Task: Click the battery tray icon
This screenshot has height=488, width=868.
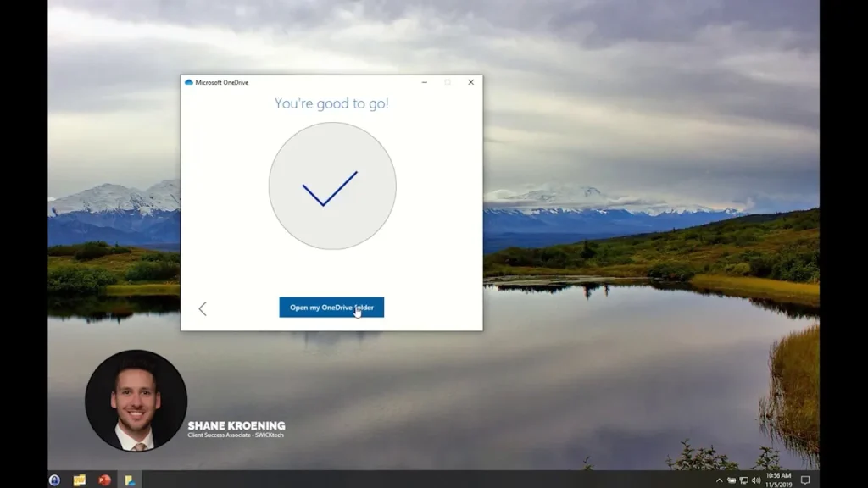Action: click(x=732, y=480)
